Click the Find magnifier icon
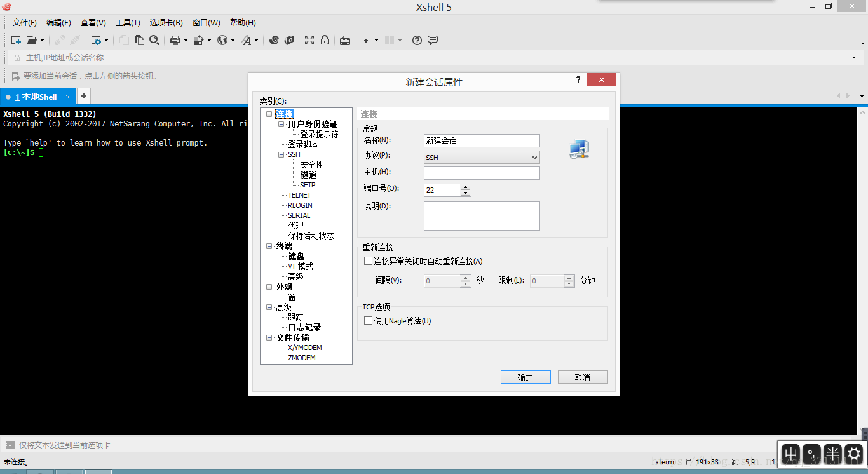The image size is (868, 474). [154, 40]
